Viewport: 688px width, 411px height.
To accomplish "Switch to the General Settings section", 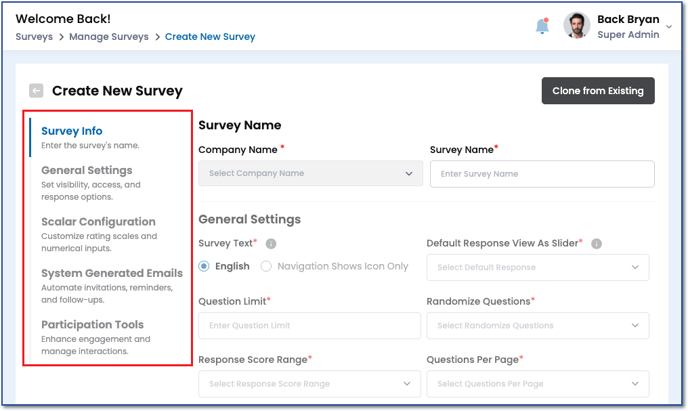I will click(x=87, y=170).
